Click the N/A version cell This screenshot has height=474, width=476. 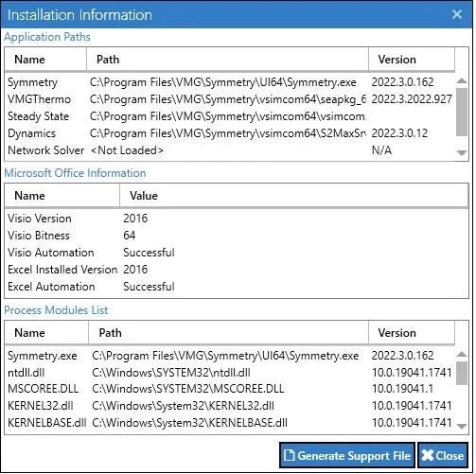(381, 150)
